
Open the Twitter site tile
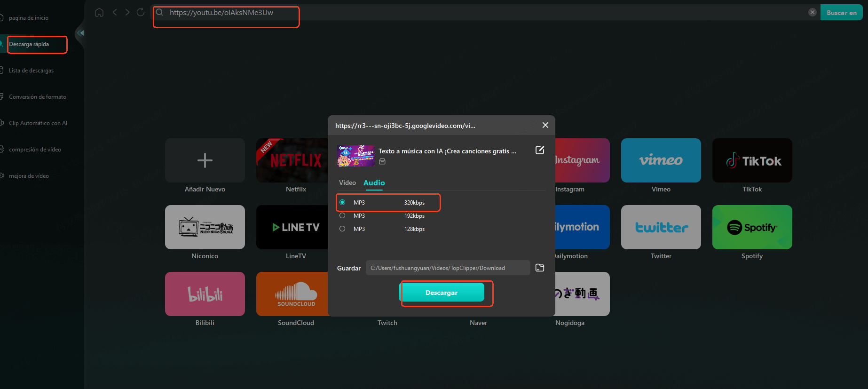click(x=661, y=227)
